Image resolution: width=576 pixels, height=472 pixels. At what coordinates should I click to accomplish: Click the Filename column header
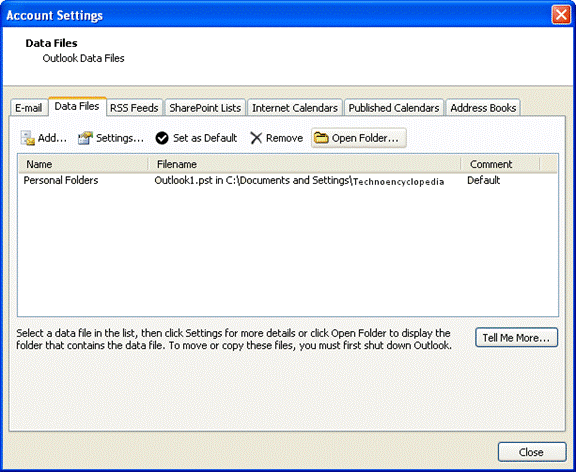click(x=305, y=164)
